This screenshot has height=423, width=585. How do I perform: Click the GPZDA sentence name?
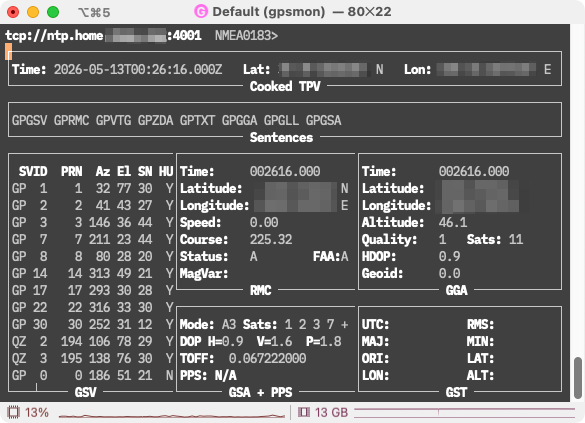pos(156,120)
